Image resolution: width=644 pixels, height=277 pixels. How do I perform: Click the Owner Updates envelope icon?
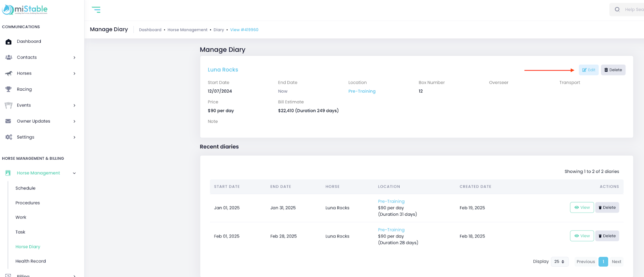pyautogui.click(x=8, y=121)
